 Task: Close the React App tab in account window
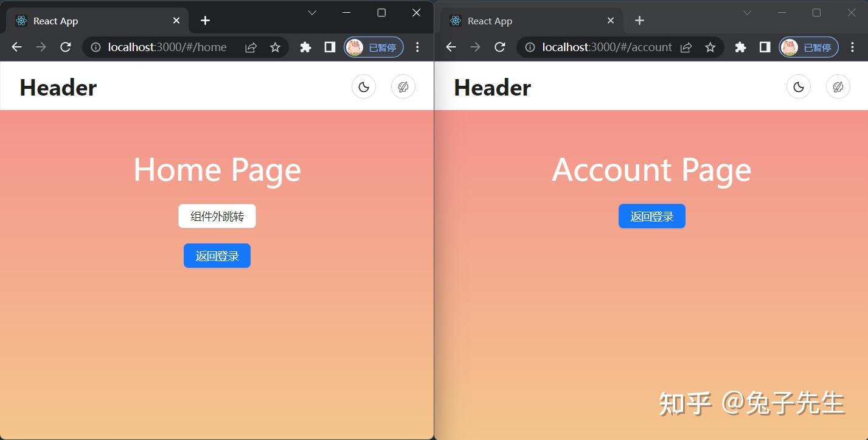pyautogui.click(x=611, y=21)
